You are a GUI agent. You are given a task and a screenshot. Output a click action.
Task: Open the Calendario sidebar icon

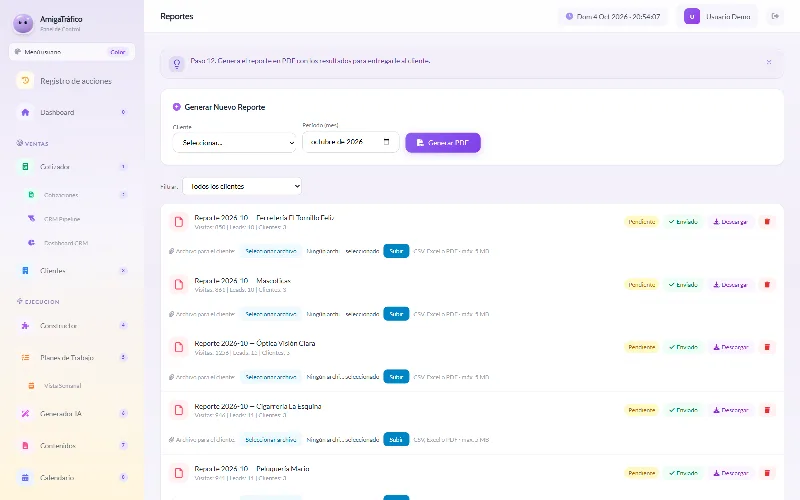point(25,478)
